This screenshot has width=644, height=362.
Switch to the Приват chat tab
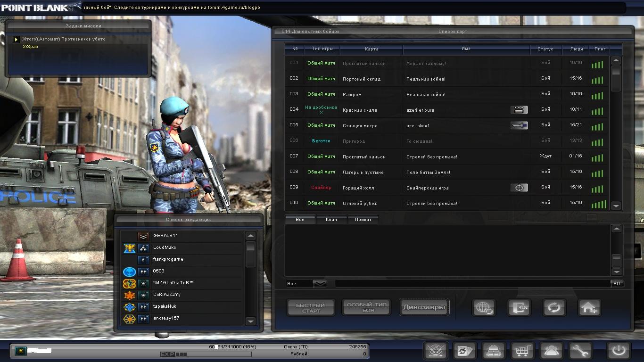pyautogui.click(x=363, y=220)
